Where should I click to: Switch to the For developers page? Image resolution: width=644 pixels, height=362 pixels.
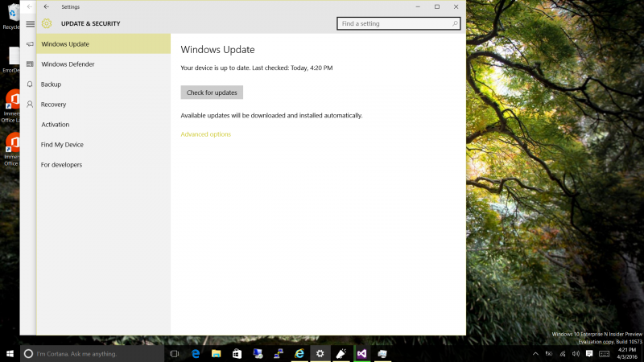[61, 165]
